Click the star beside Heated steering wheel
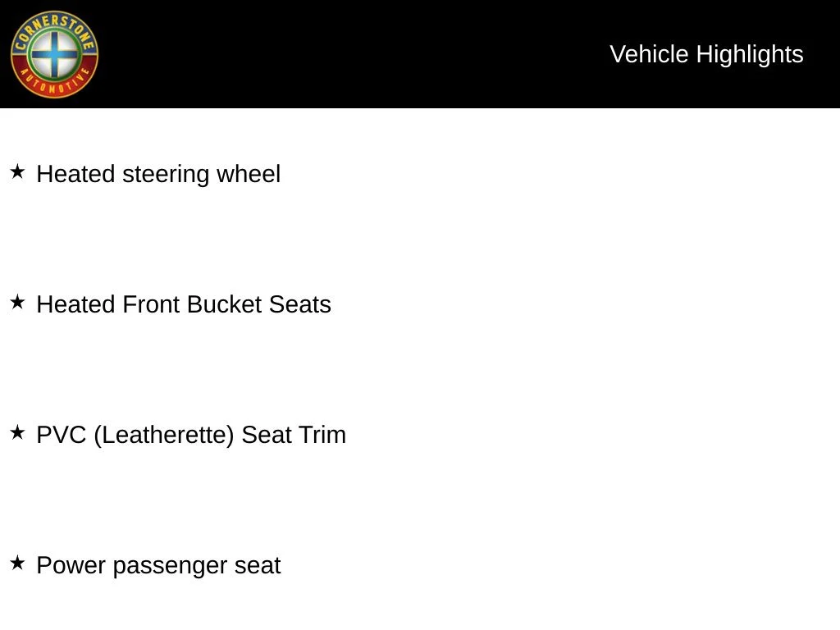The width and height of the screenshot is (840, 630). click(x=18, y=172)
